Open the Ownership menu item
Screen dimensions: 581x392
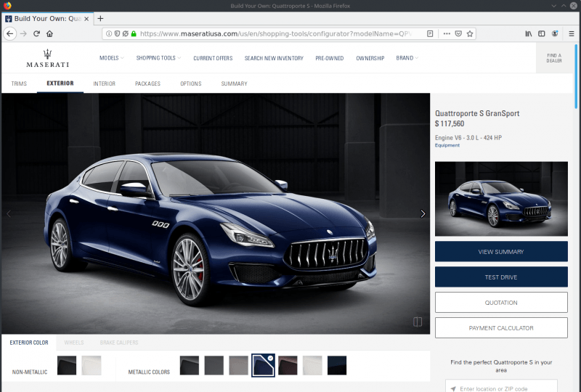pos(370,58)
